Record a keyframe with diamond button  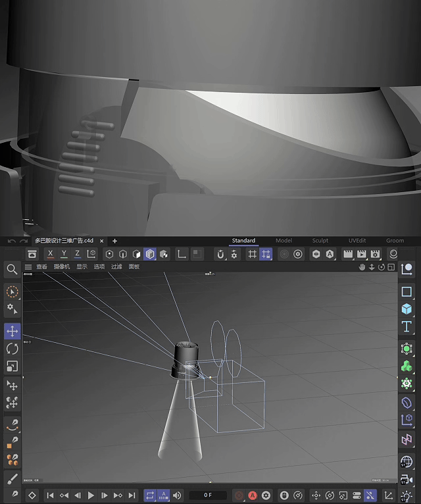click(x=32, y=495)
